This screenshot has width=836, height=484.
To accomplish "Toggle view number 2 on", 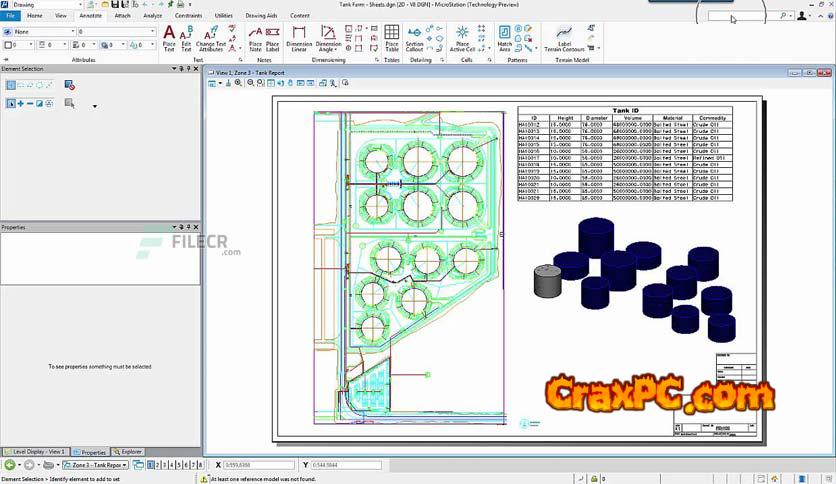I will [x=156, y=465].
